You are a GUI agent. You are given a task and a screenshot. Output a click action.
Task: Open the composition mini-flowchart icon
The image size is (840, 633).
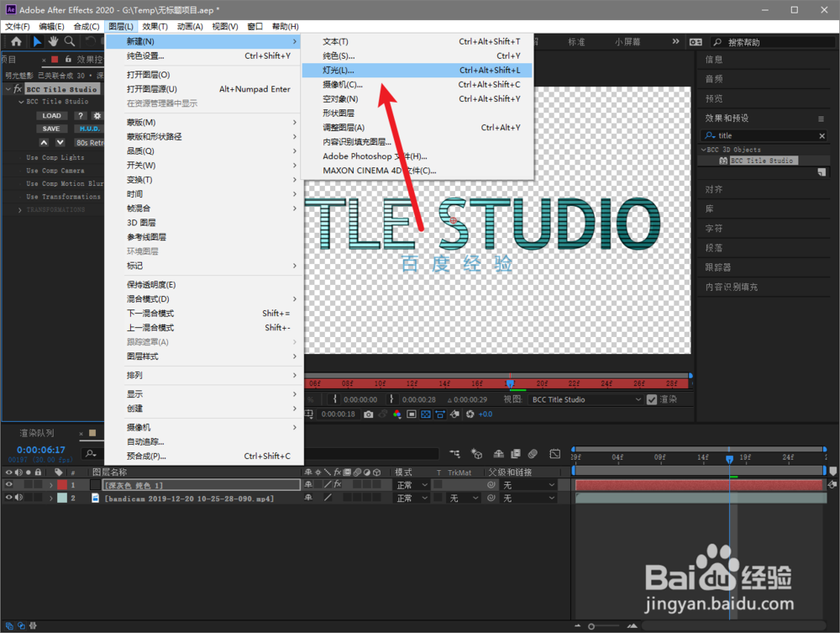pyautogui.click(x=454, y=454)
